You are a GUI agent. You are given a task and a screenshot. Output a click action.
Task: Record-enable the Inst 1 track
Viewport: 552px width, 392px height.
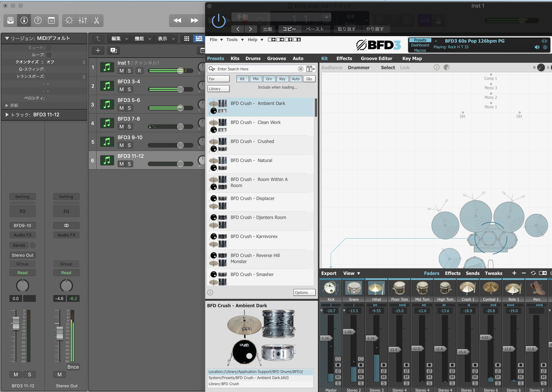139,71
